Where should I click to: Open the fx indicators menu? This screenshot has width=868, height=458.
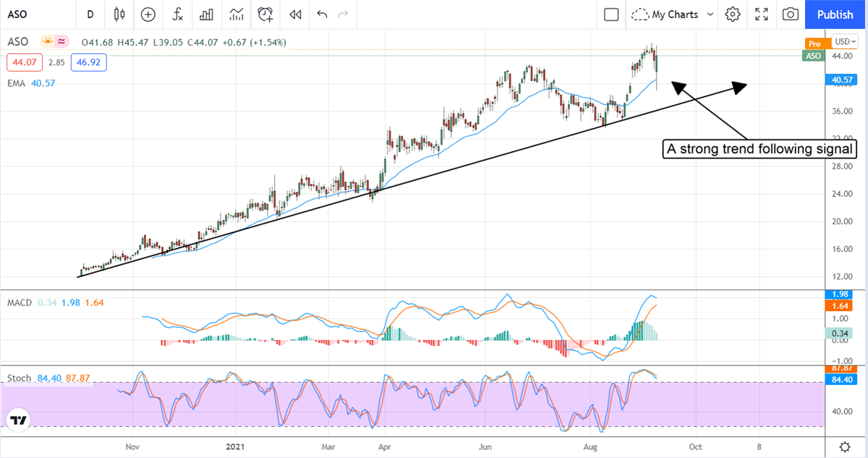[177, 14]
